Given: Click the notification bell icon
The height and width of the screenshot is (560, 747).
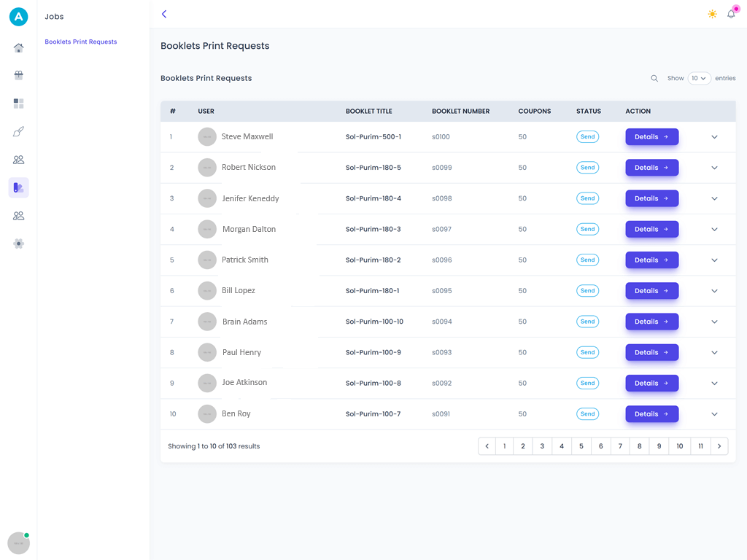Looking at the screenshot, I should pyautogui.click(x=731, y=14).
